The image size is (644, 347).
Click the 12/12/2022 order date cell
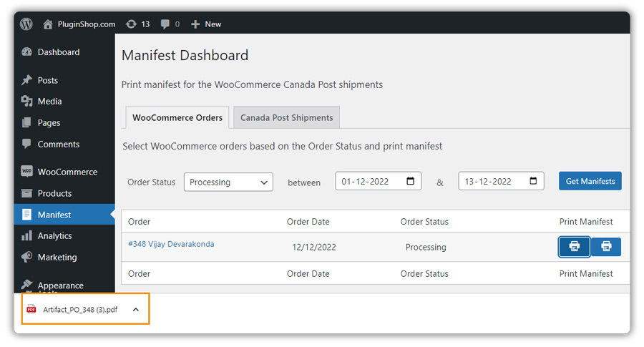[314, 248]
